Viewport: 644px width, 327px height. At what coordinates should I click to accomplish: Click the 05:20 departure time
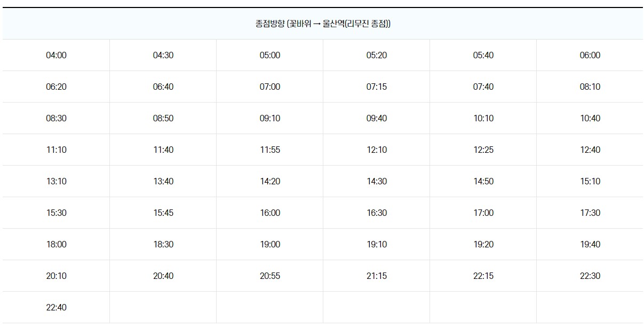(x=376, y=56)
